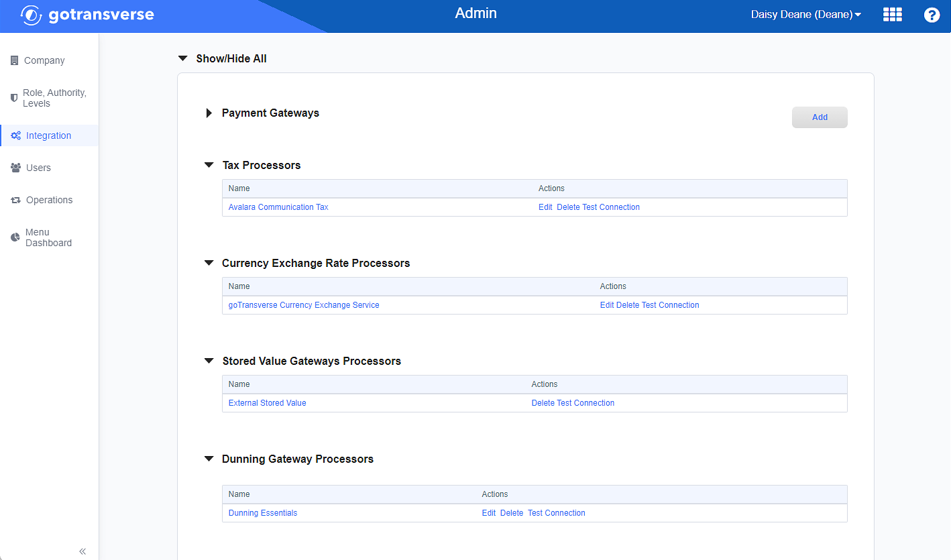Click Actions header in Currency Exchange table
This screenshot has height=560, width=951.
613,286
